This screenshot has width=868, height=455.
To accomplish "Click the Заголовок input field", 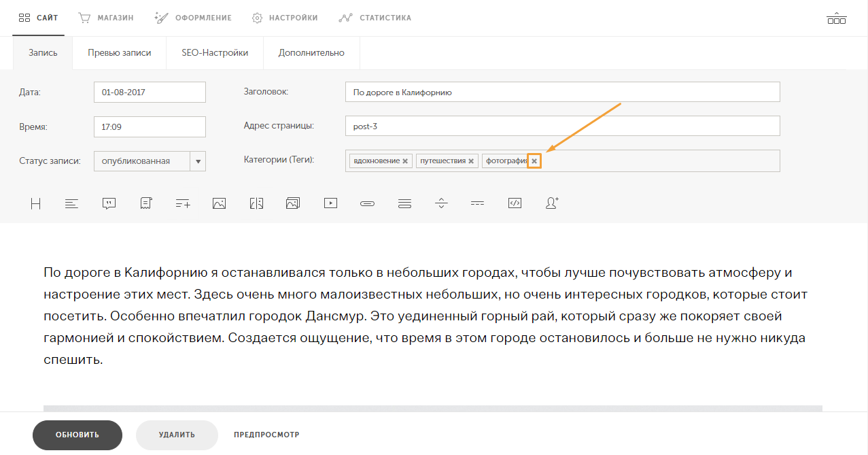I will pos(563,92).
